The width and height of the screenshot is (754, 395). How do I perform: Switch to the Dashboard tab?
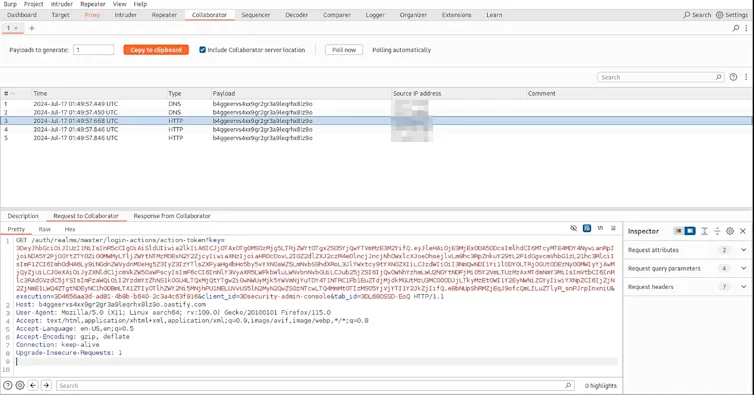pyautogui.click(x=22, y=15)
